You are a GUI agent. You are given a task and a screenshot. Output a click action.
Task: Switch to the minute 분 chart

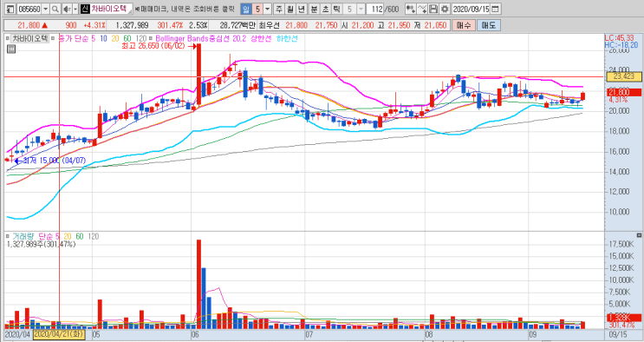tap(314, 9)
